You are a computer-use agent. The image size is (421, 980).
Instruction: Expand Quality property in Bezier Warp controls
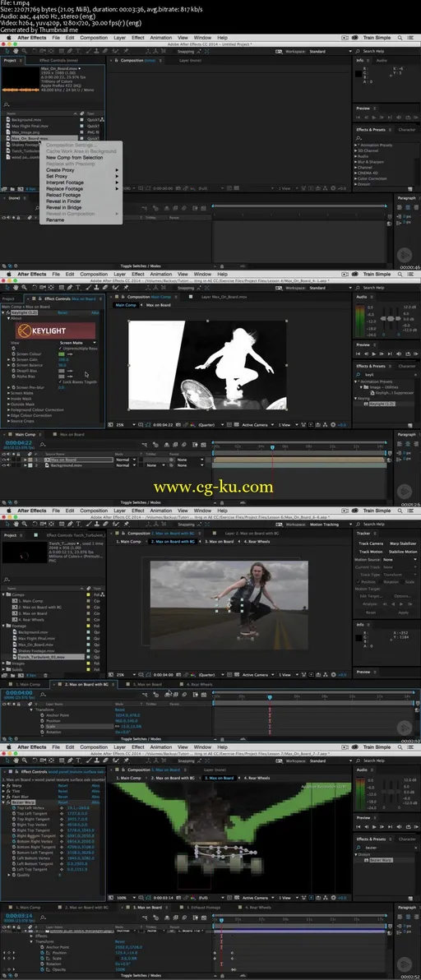tap(9, 875)
